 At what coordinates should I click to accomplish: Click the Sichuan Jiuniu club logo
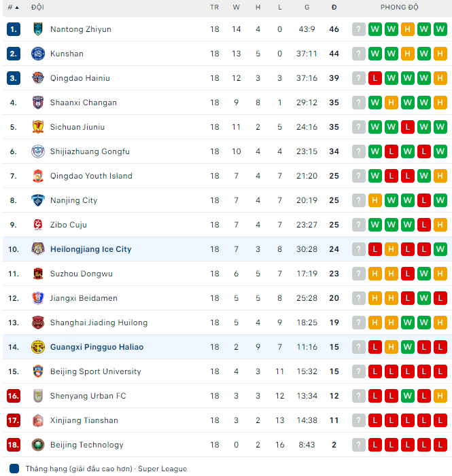[x=38, y=127]
